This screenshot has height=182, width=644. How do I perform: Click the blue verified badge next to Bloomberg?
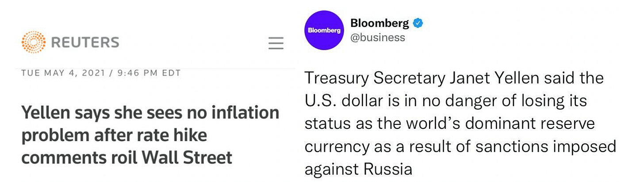coord(418,23)
